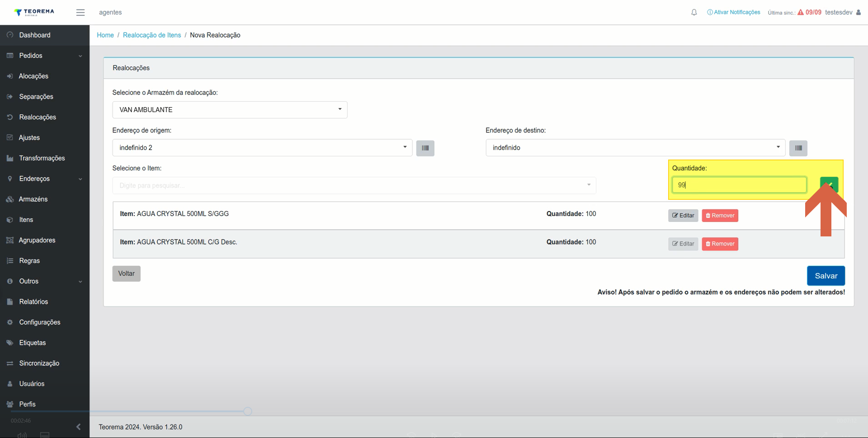The height and width of the screenshot is (438, 868).
Task: Click the Configurações gear icon
Action: pyautogui.click(x=10, y=322)
